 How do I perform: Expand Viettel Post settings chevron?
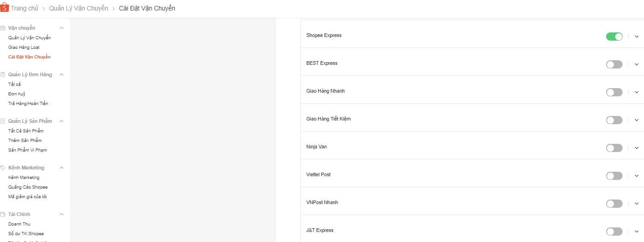tap(637, 176)
